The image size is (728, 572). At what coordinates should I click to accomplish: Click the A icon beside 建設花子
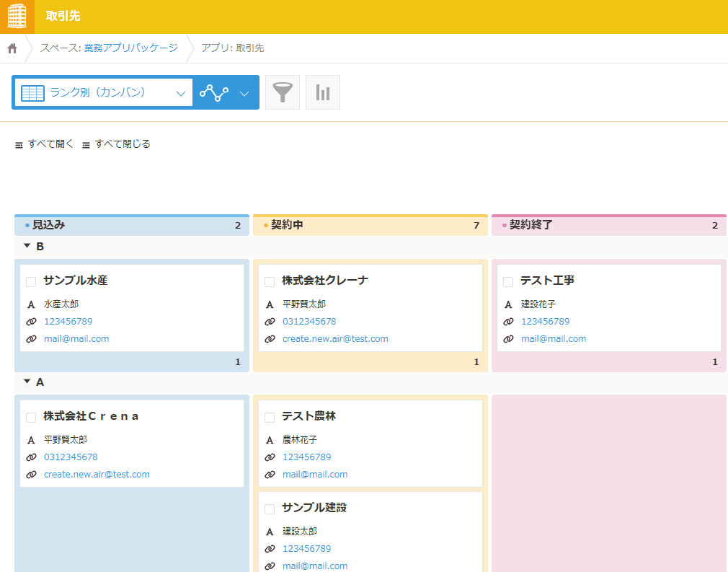point(508,304)
